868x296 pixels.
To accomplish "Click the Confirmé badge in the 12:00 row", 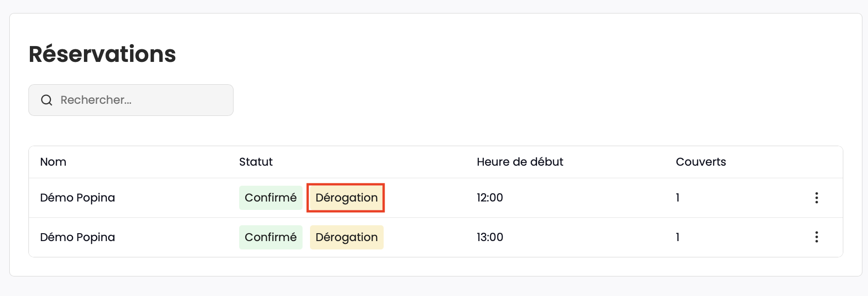I will pyautogui.click(x=271, y=198).
